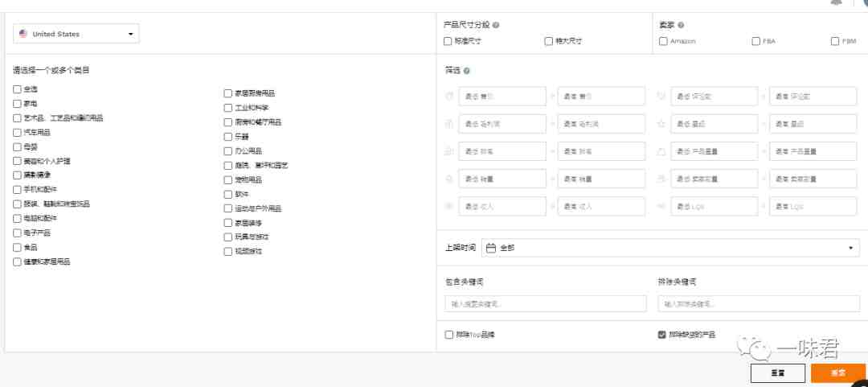Select the 美容和个人护理 category checkbox
This screenshot has height=387, width=868.
click(17, 161)
